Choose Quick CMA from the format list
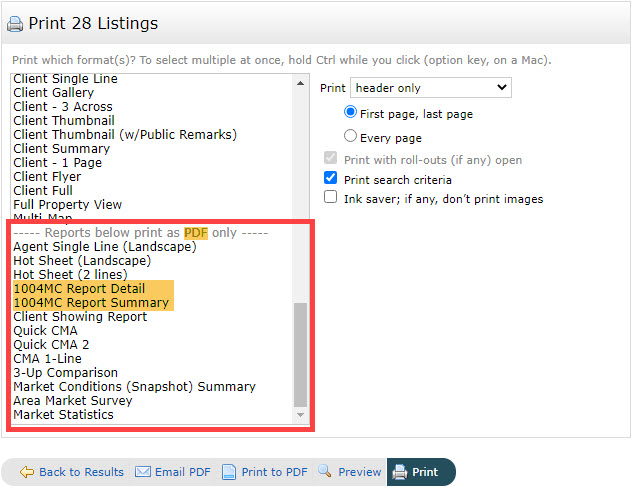The width and height of the screenshot is (633, 496). [45, 330]
